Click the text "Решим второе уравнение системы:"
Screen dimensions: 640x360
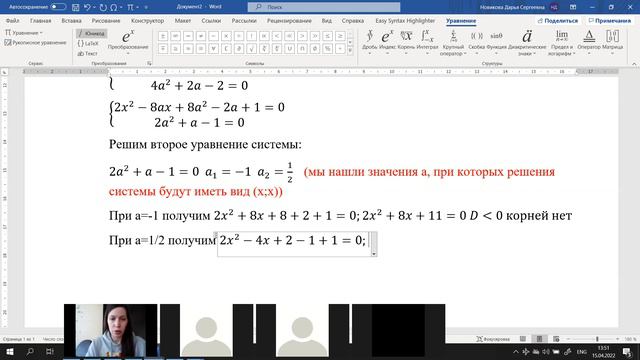tap(205, 144)
